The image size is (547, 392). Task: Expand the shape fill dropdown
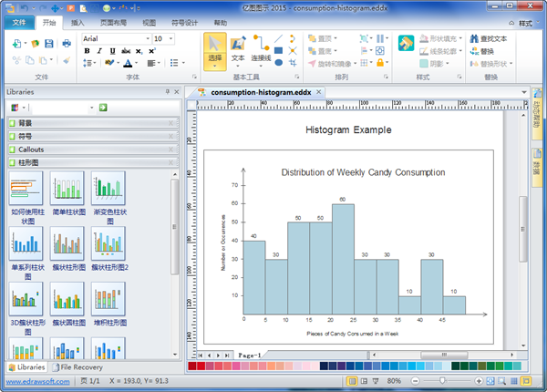tap(460, 38)
